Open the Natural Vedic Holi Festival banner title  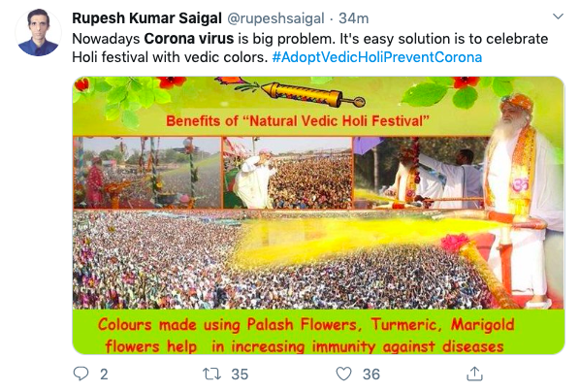tap(298, 121)
